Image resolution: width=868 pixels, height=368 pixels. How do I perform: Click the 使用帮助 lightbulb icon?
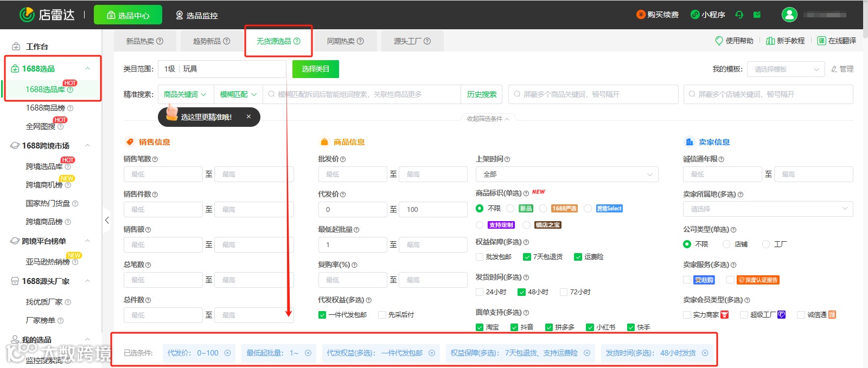click(719, 41)
